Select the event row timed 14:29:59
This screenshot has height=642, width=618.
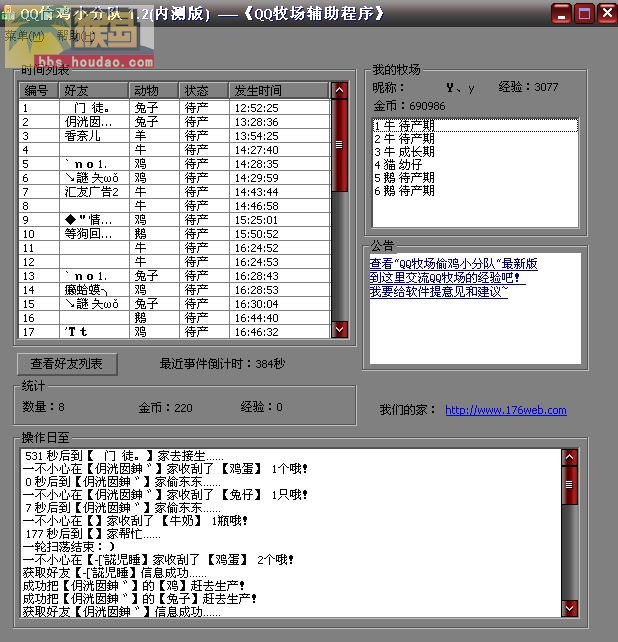174,178
